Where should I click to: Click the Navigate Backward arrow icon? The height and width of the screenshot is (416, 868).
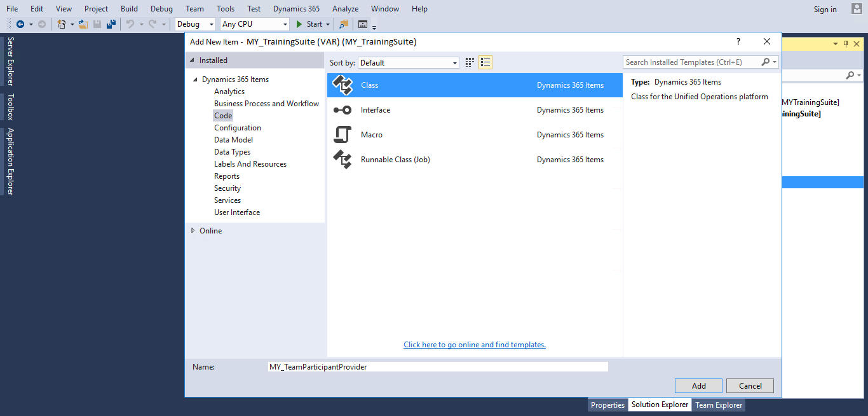[20, 23]
